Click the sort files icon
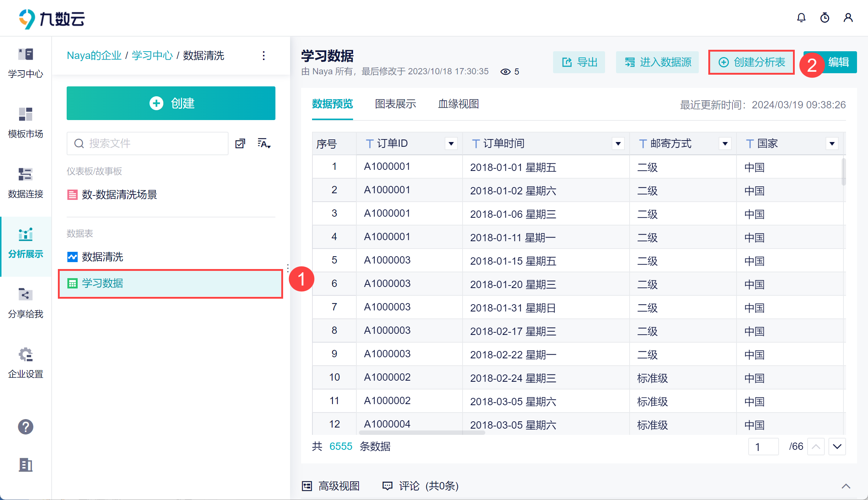 [264, 143]
